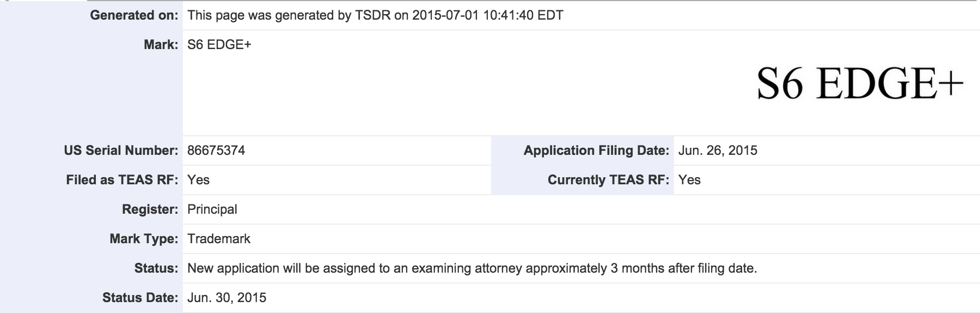The width and height of the screenshot is (980, 313).
Task: Click the S6 EDGE+ mark image
Action: 860,85
